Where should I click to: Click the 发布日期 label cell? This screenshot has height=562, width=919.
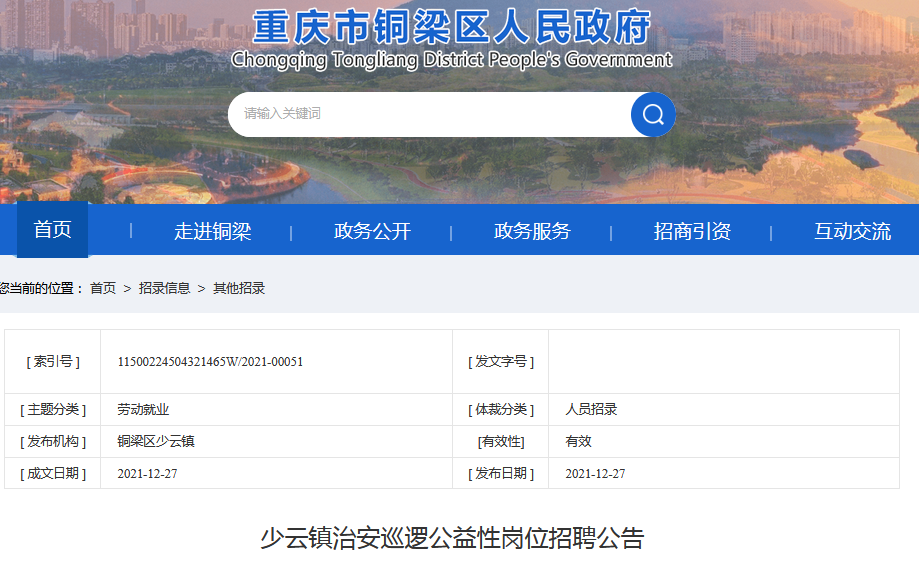point(501,474)
